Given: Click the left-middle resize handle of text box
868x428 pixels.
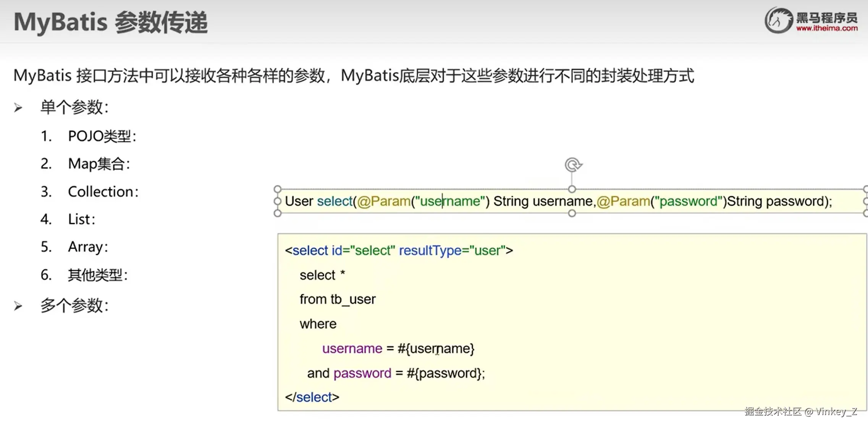Looking at the screenshot, I should (x=278, y=201).
